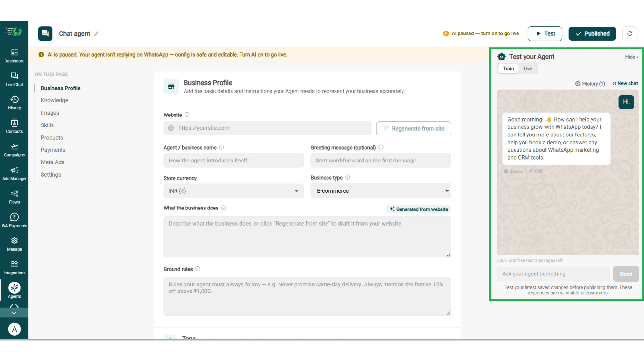This screenshot has width=644, height=362.
Task: Go to Contacts in the sidebar
Action: point(14,126)
